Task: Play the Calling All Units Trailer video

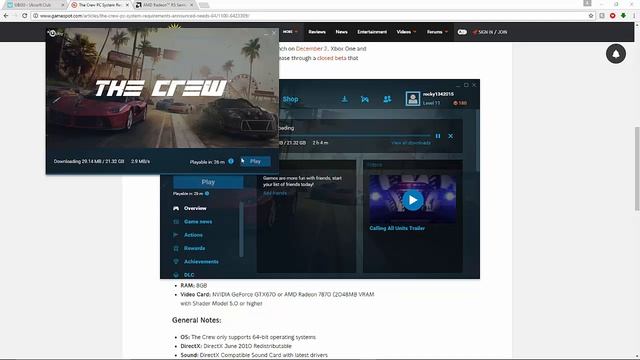Action: 413,200
